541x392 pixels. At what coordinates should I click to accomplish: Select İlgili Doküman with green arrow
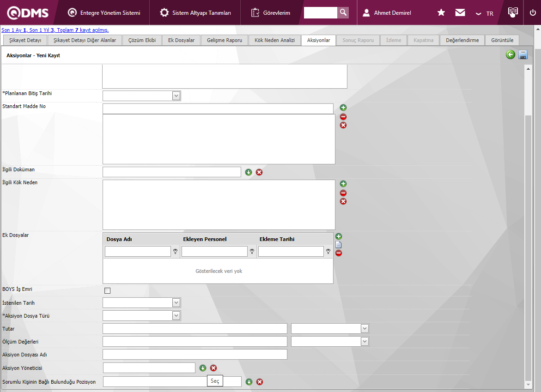pyautogui.click(x=249, y=172)
